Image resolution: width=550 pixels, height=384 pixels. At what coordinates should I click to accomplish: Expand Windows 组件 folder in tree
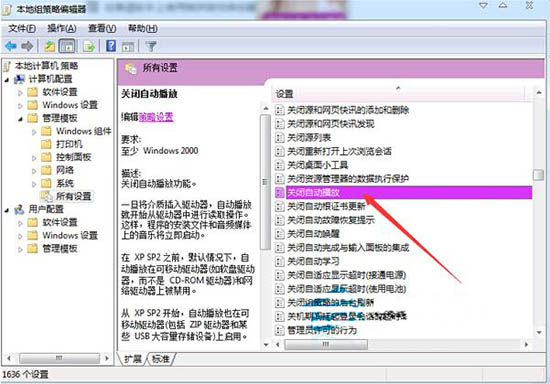[x=34, y=132]
